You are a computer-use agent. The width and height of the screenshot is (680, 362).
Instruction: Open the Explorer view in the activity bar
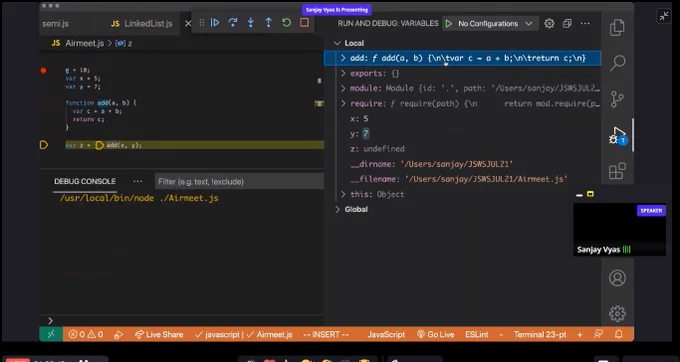coord(618,28)
